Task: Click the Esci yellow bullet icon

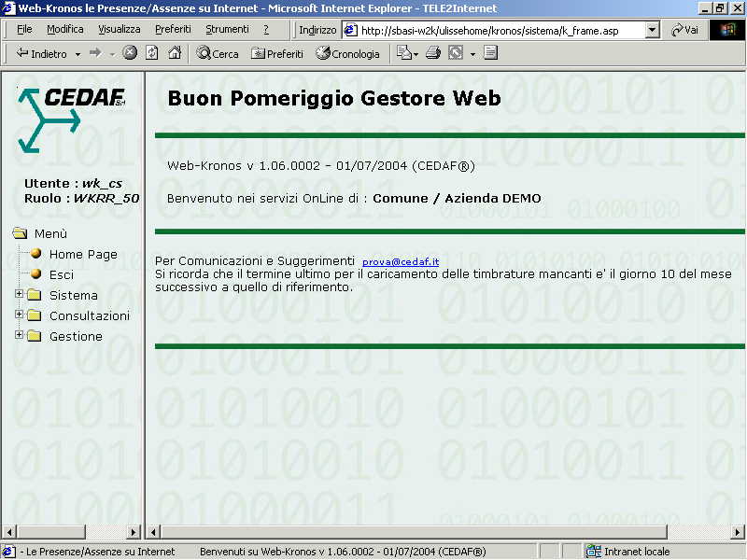Action: coord(36,273)
